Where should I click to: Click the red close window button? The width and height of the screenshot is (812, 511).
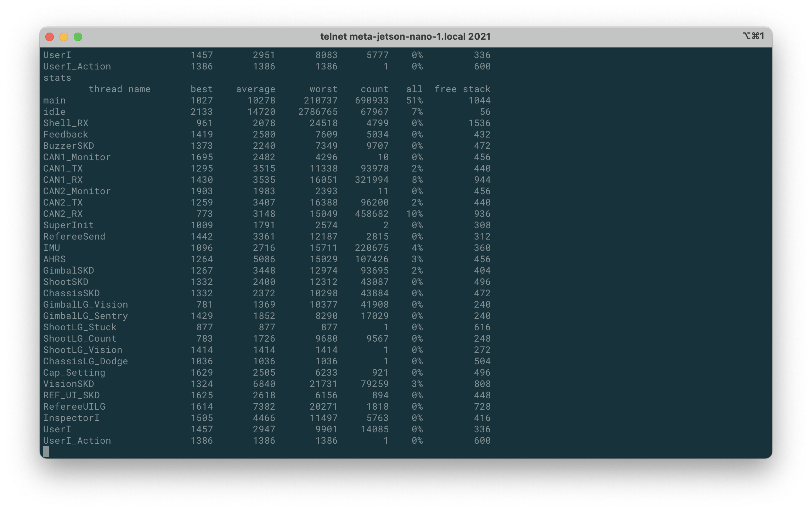coord(50,37)
